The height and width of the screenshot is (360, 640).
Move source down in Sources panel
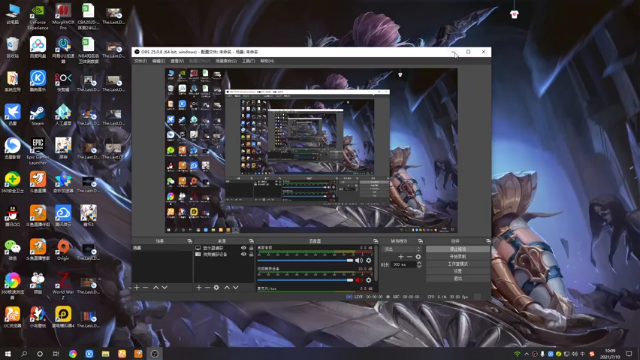click(236, 288)
